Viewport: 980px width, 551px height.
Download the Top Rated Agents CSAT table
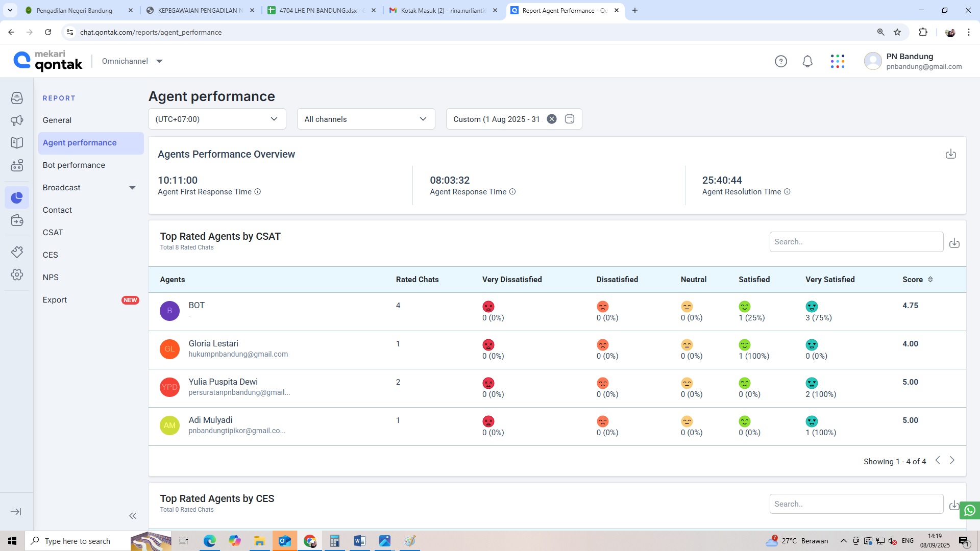(954, 243)
